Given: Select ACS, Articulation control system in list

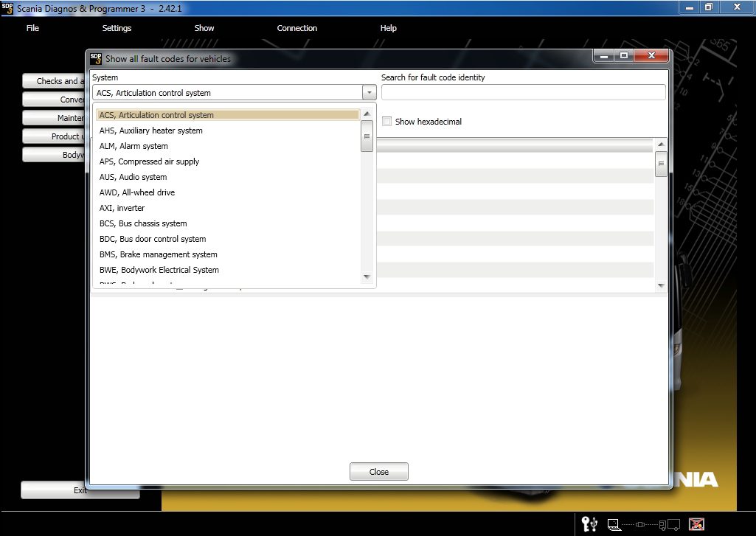Looking at the screenshot, I should tap(228, 115).
